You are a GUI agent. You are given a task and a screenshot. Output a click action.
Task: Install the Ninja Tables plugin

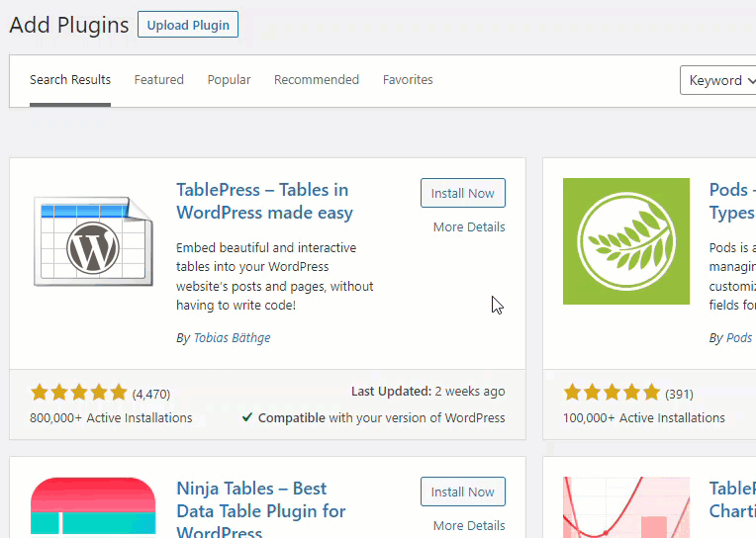click(x=463, y=492)
